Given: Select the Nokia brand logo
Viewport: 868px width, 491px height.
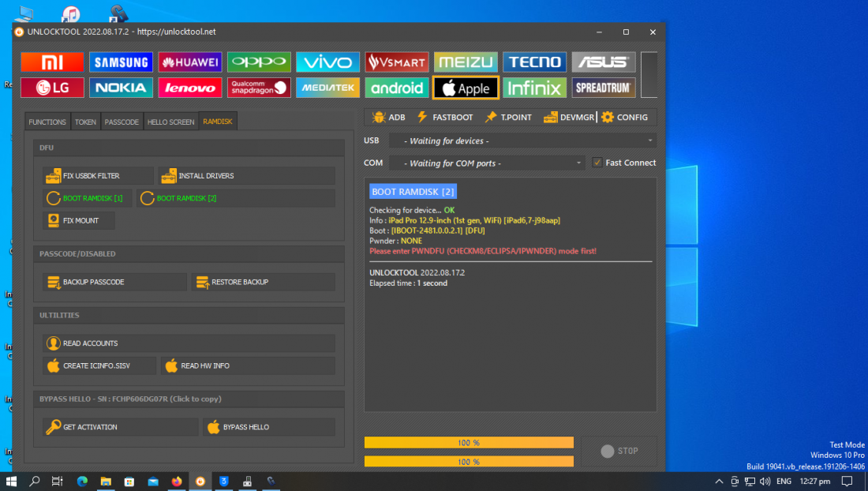Looking at the screenshot, I should click(121, 88).
